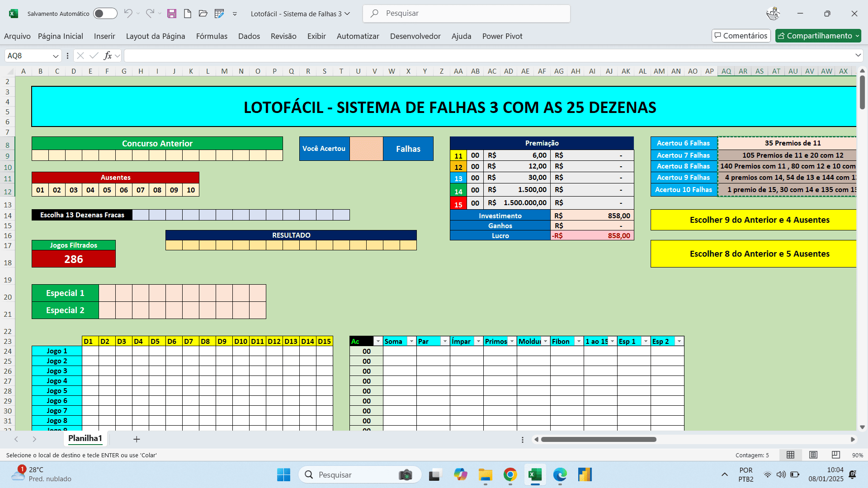868x488 pixels.
Task: Click the formula bar confirm check icon
Action: (x=94, y=56)
